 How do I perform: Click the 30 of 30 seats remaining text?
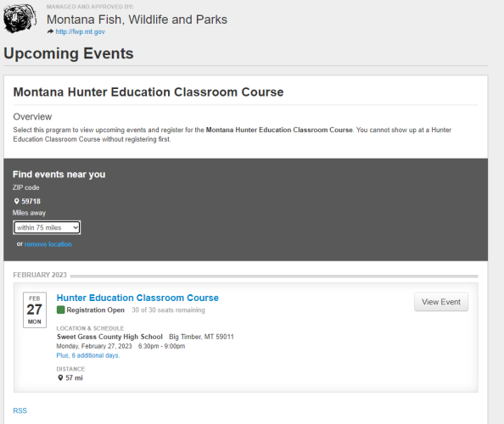tap(168, 310)
